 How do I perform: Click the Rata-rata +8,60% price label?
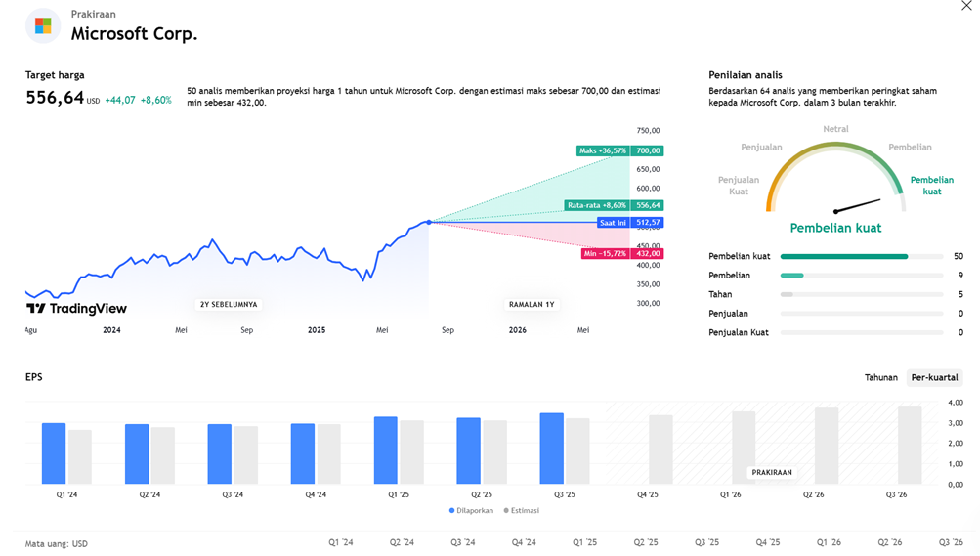(x=614, y=205)
